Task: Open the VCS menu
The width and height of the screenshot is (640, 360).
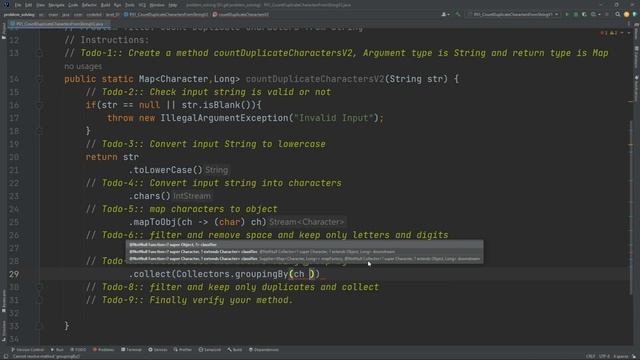Action: 142,5
